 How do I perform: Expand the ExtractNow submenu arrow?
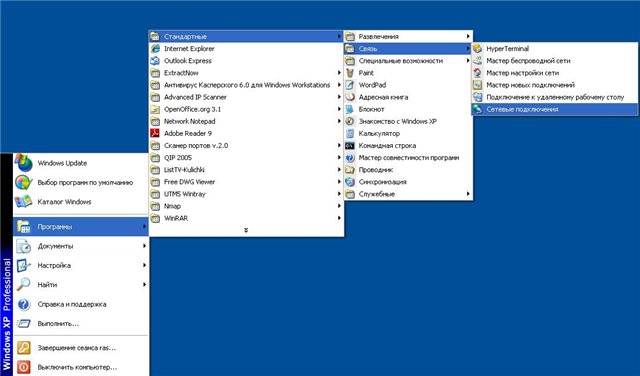[339, 73]
